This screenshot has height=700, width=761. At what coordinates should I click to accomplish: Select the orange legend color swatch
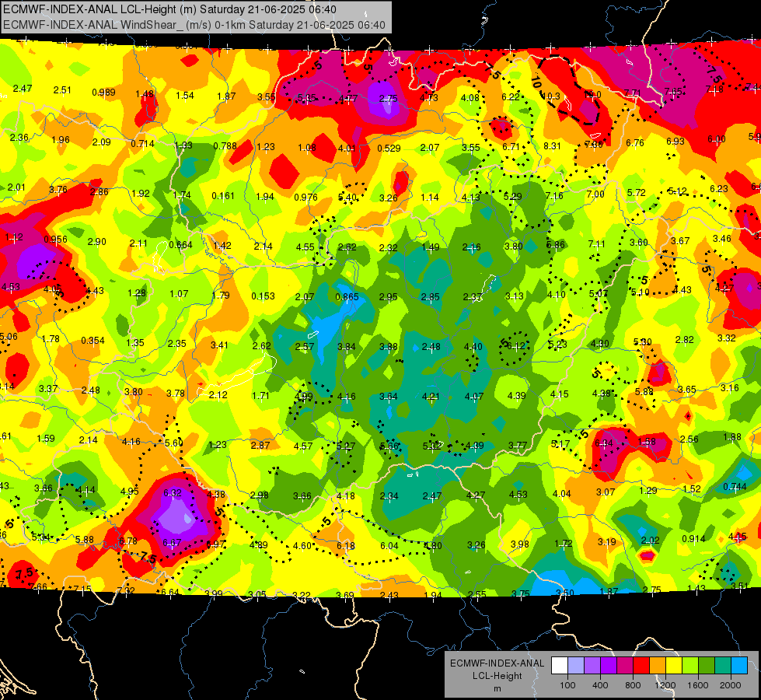click(x=658, y=666)
